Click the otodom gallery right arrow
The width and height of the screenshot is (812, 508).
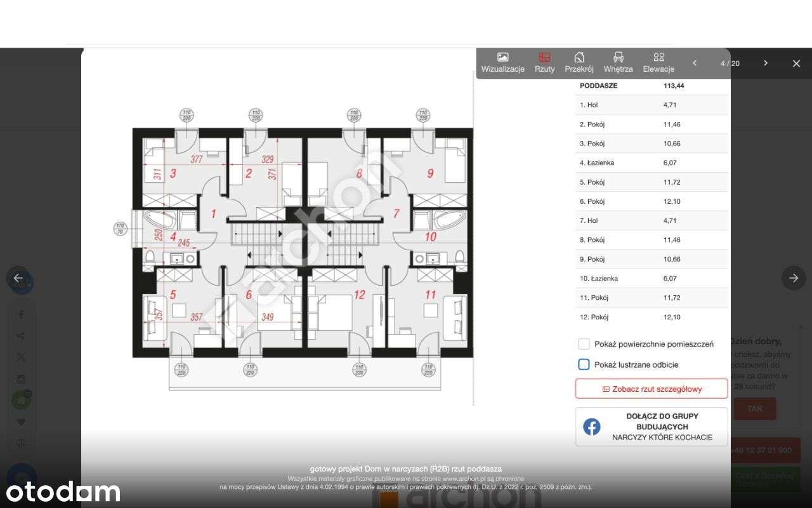tap(794, 278)
